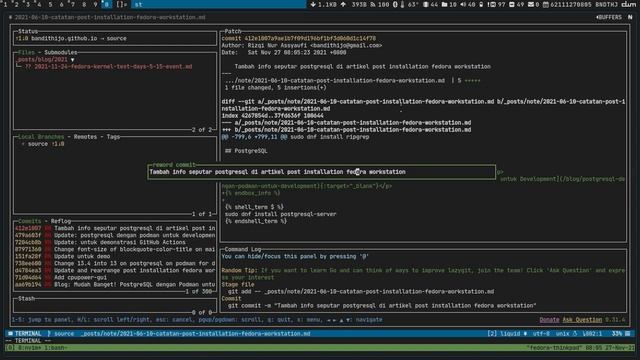Click the bluetooth icon in the top bar
The width and height of the screenshot is (640, 360).
[395, 4]
